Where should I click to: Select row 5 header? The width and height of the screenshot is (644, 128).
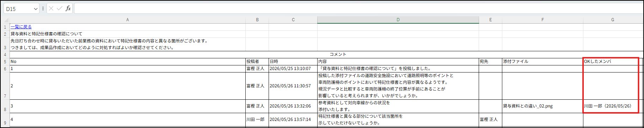tap(5, 62)
